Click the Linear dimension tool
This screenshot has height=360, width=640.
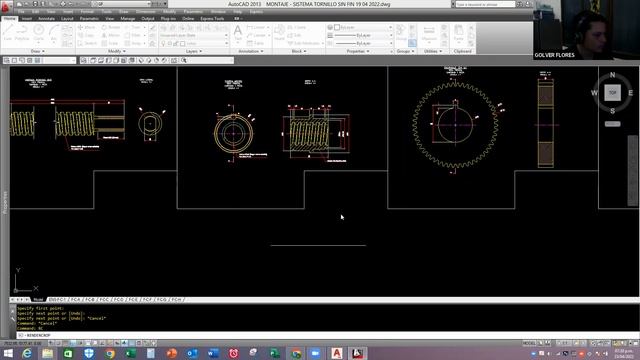257,27
